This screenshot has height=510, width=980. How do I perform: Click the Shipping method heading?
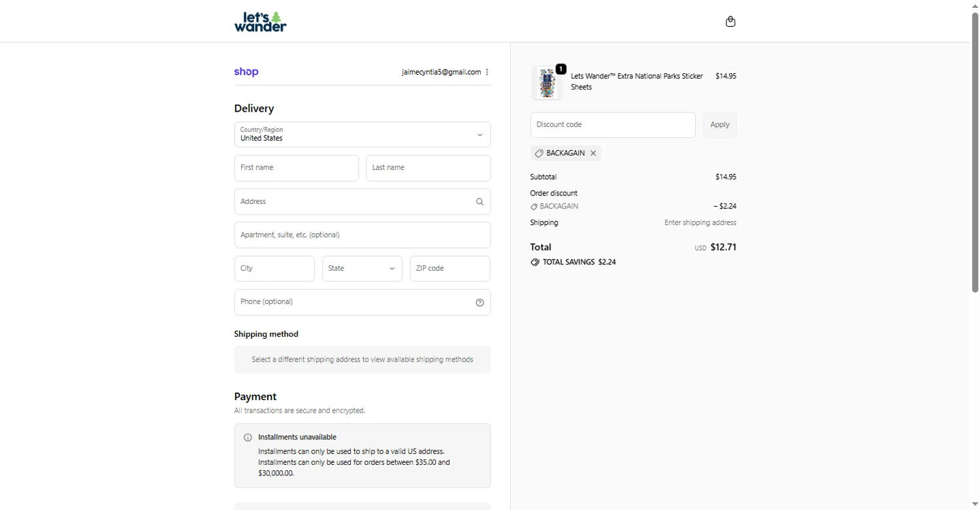point(266,334)
